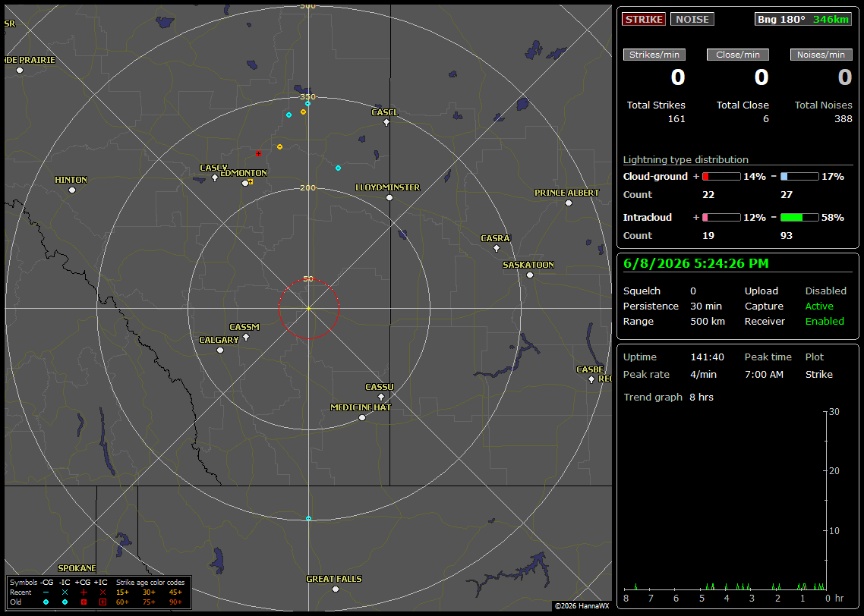Click the positive intracloud pink percentage bar
The height and width of the screenshot is (616, 864).
click(x=722, y=218)
